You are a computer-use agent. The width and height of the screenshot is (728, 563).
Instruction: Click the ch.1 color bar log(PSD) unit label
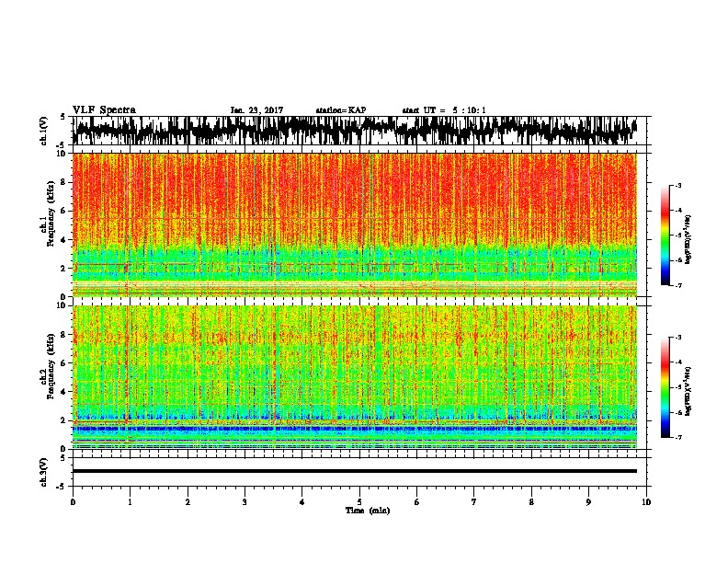(688, 240)
